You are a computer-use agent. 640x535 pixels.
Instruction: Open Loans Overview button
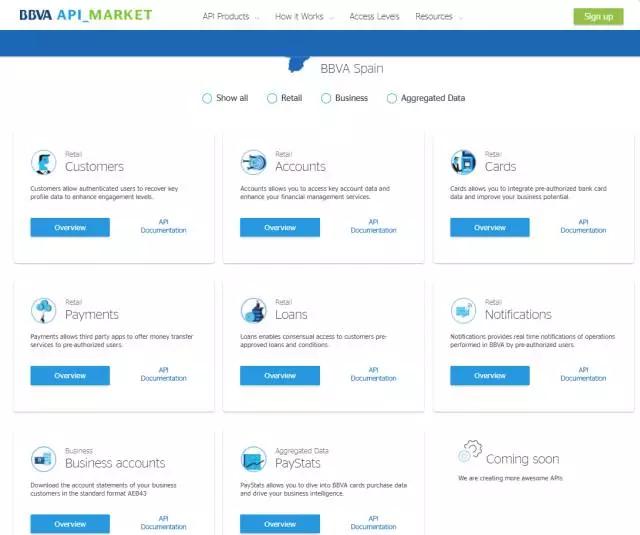(x=280, y=375)
